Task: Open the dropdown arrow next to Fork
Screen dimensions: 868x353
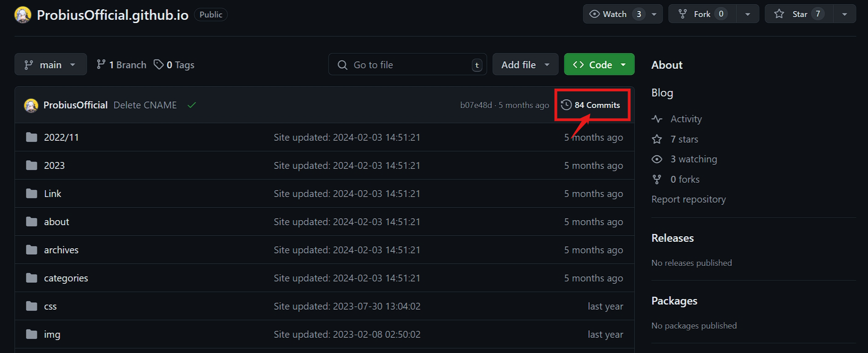Action: pos(747,14)
